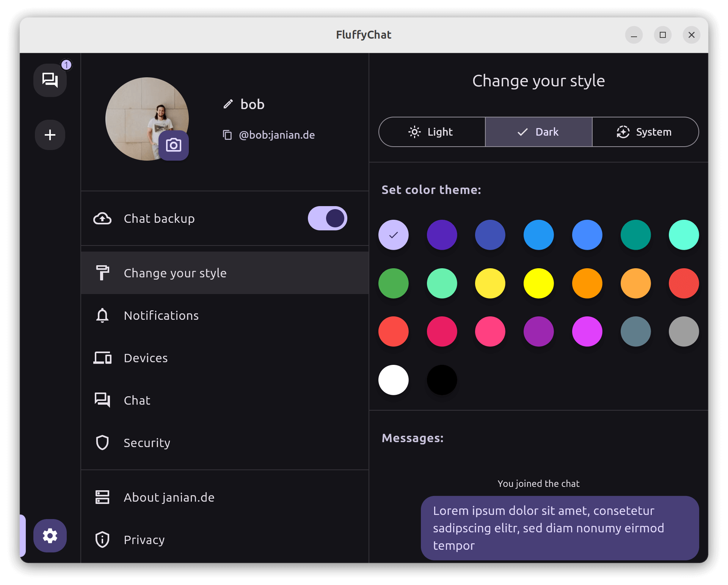Viewport: 728px width, 585px height.
Task: Click the Security shield icon
Action: coord(102,442)
